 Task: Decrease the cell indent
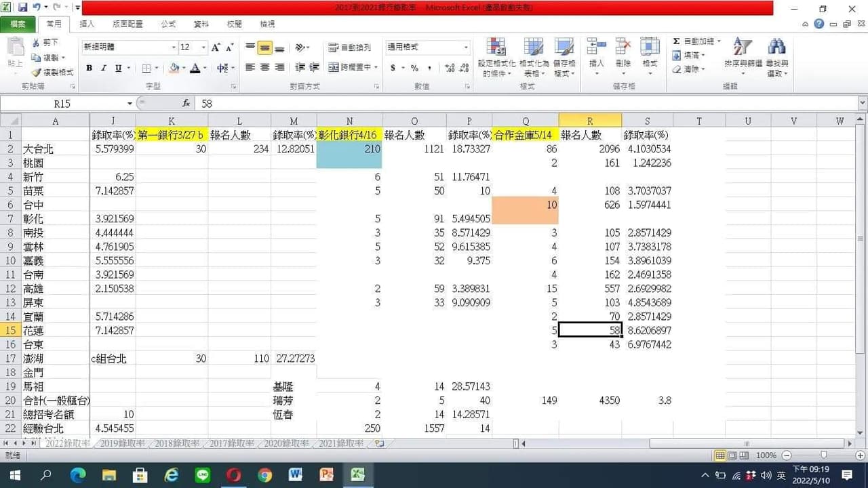point(300,68)
